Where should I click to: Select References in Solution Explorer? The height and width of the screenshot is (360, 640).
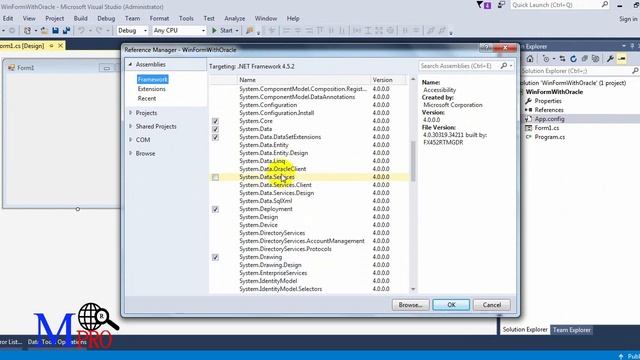coord(549,110)
